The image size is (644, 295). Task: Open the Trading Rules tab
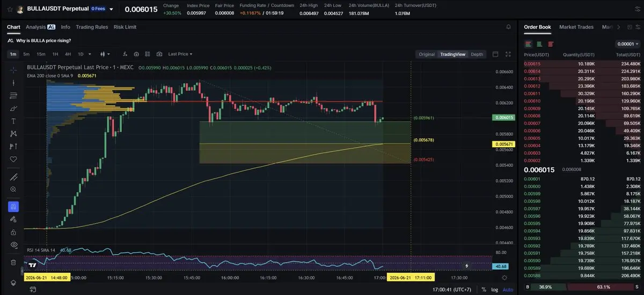[92, 27]
